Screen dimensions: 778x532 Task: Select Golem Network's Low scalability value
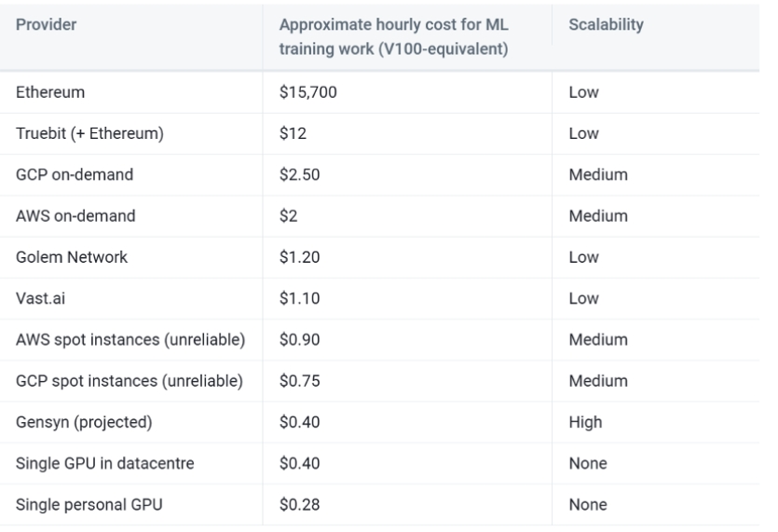(x=583, y=257)
